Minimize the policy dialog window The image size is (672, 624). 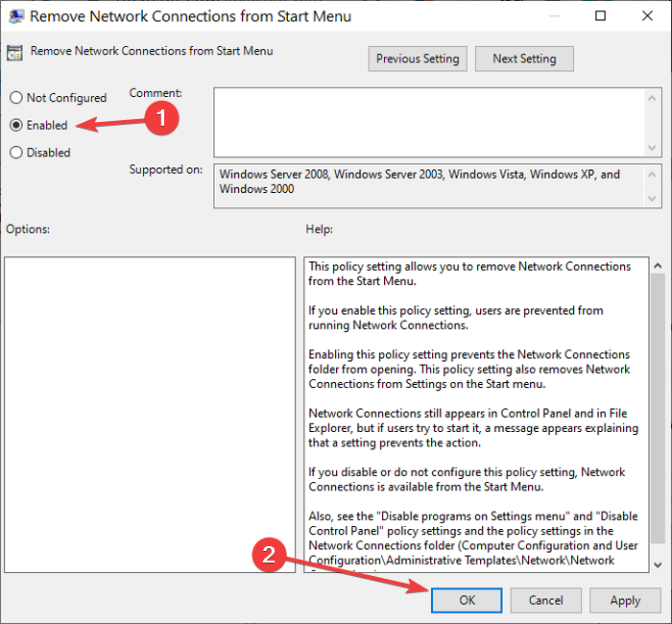point(555,16)
